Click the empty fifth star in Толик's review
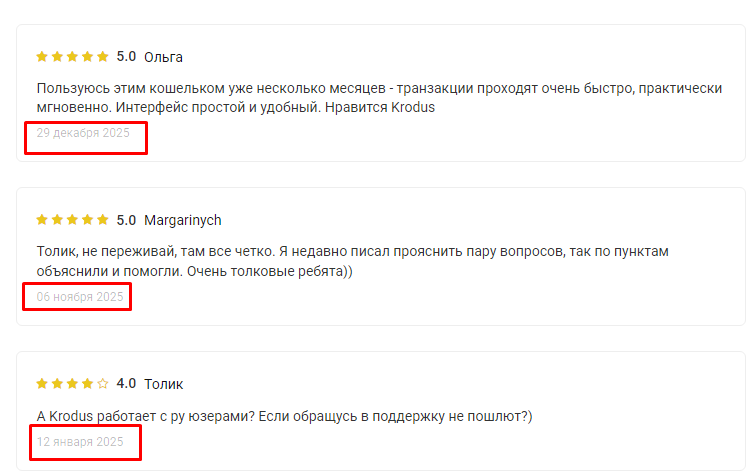The width and height of the screenshot is (751, 472). [102, 384]
